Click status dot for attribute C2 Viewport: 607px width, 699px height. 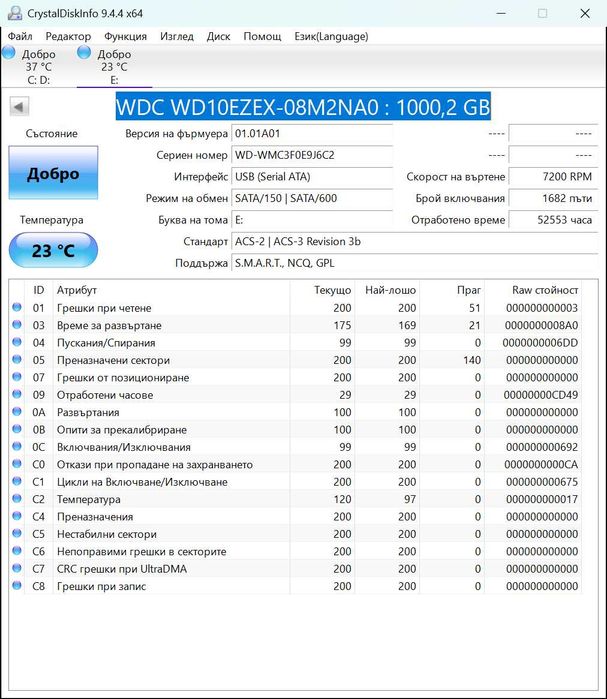(x=17, y=499)
